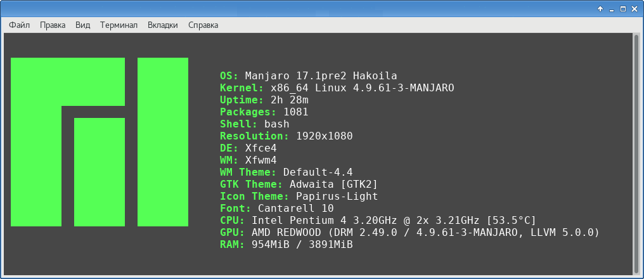This screenshot has width=644, height=279.
Task: Click the 'Shell:' label
Action: 238,124
